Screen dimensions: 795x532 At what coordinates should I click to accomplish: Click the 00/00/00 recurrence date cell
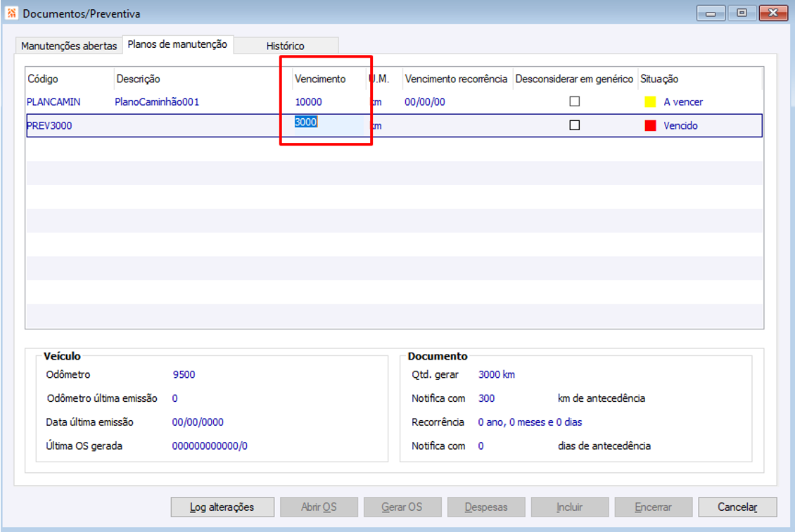pyautogui.click(x=425, y=102)
